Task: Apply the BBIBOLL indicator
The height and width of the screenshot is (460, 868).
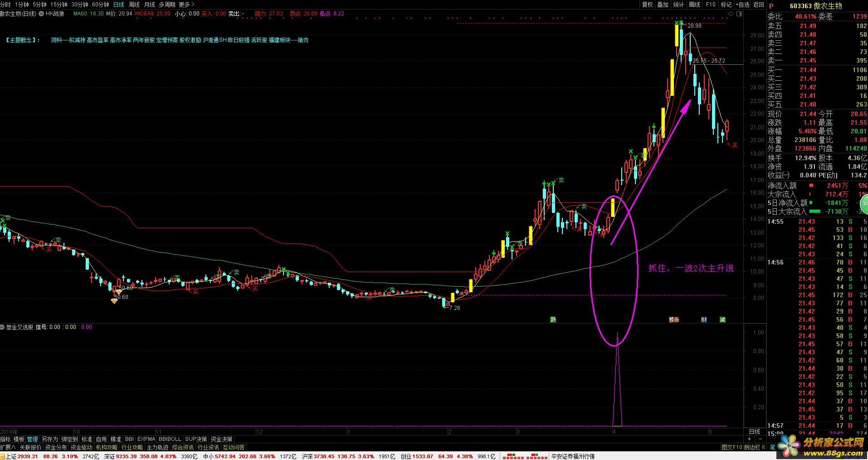Action: 170,439
